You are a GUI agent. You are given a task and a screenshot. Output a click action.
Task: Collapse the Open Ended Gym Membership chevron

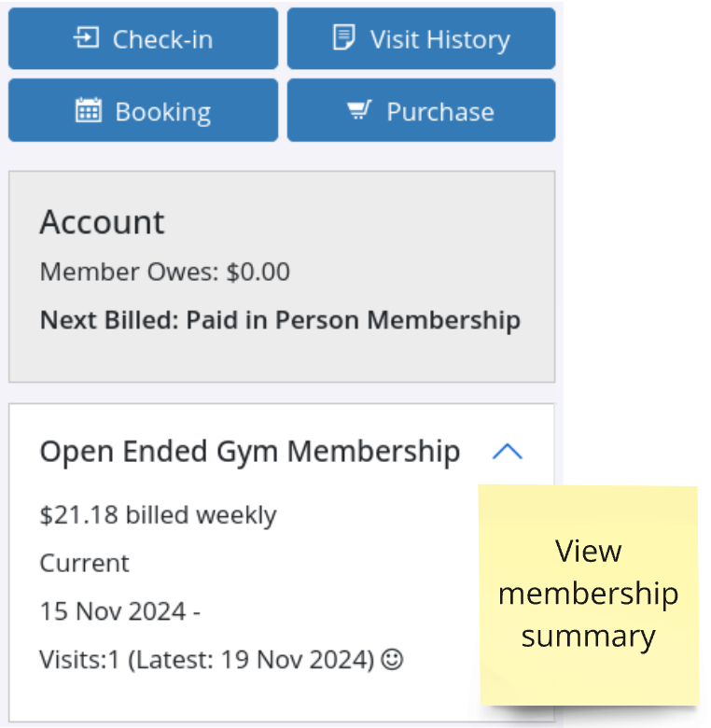pos(508,452)
